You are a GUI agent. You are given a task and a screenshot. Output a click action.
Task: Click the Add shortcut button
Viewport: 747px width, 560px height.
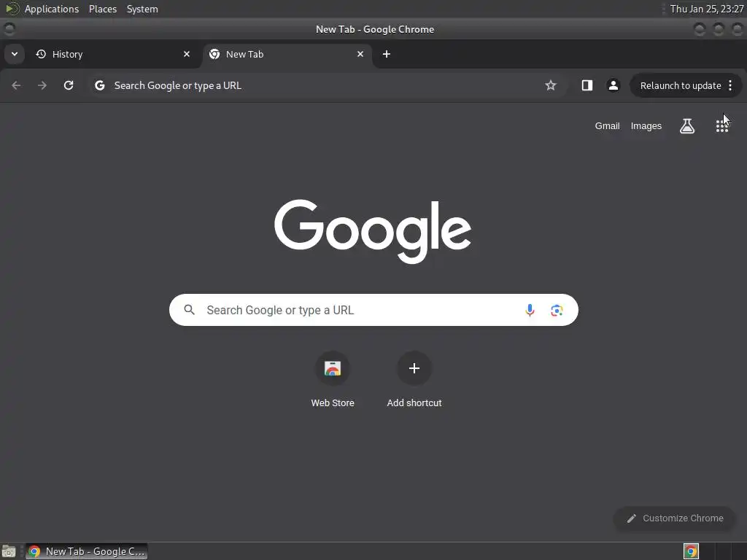(414, 379)
